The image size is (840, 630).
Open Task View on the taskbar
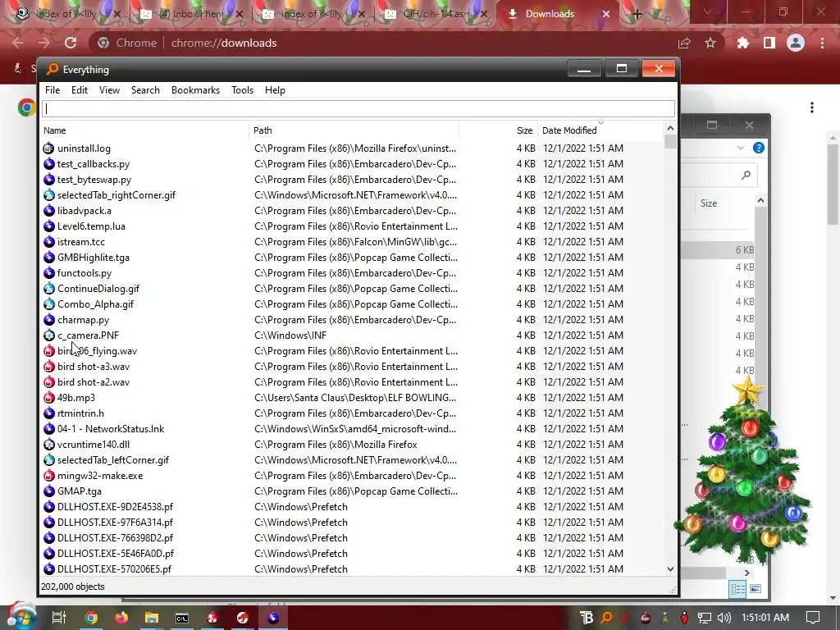pyautogui.click(x=58, y=618)
